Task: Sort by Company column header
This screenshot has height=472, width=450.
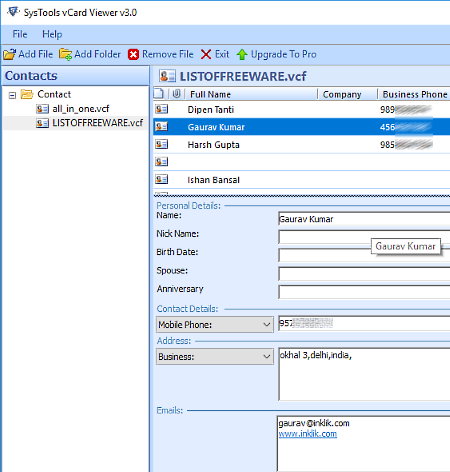Action: (342, 94)
